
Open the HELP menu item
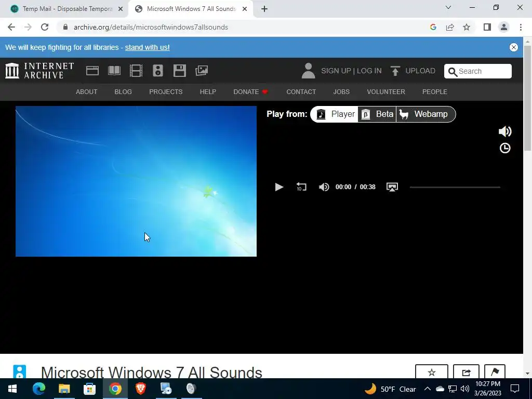click(x=208, y=91)
